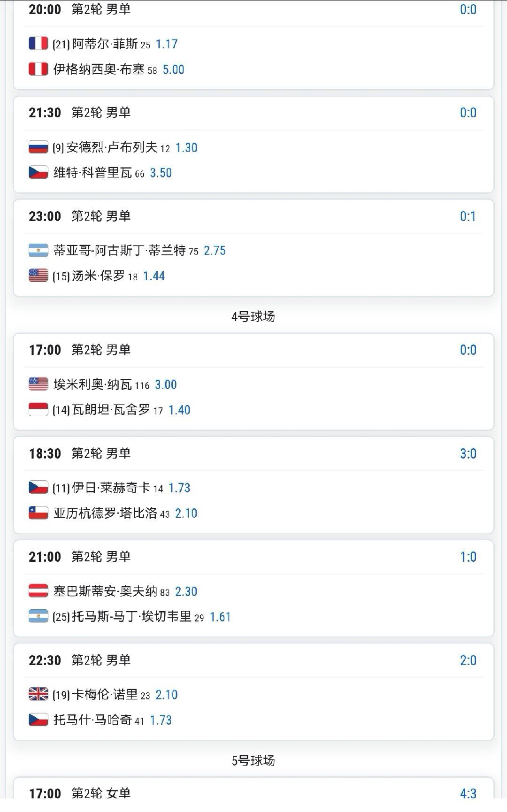Open the 21:30 第2轮 男单 match header
The image size is (507, 812).
click(x=80, y=113)
